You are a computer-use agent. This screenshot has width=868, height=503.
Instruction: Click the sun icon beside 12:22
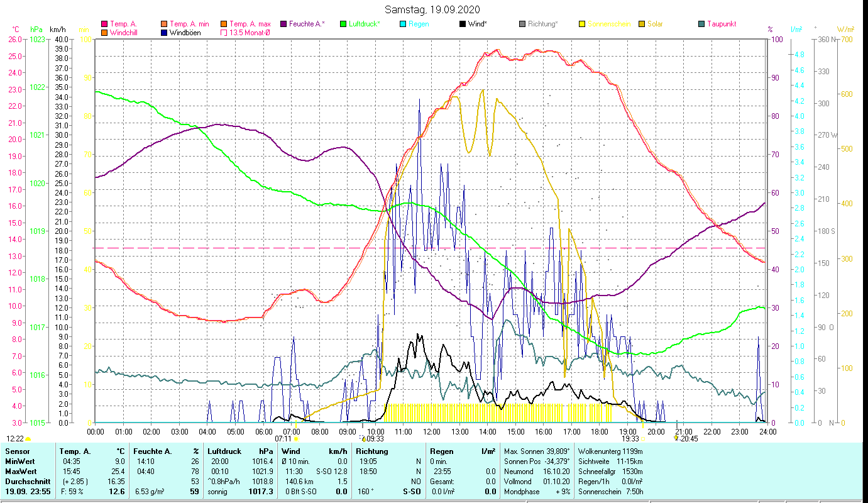click(28, 439)
